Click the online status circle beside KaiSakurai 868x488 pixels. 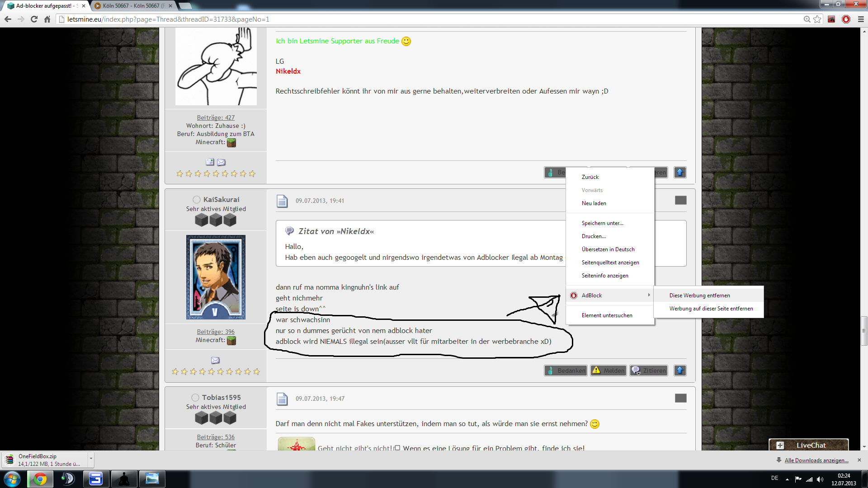coord(196,199)
